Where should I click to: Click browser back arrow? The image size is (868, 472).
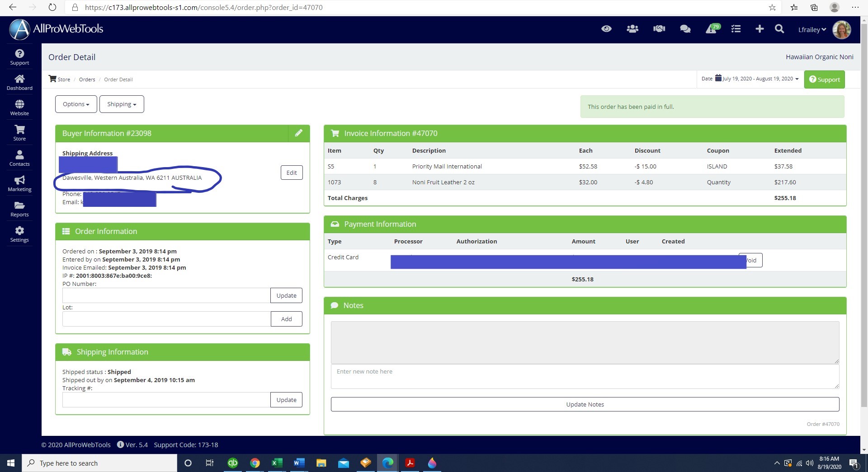13,7
